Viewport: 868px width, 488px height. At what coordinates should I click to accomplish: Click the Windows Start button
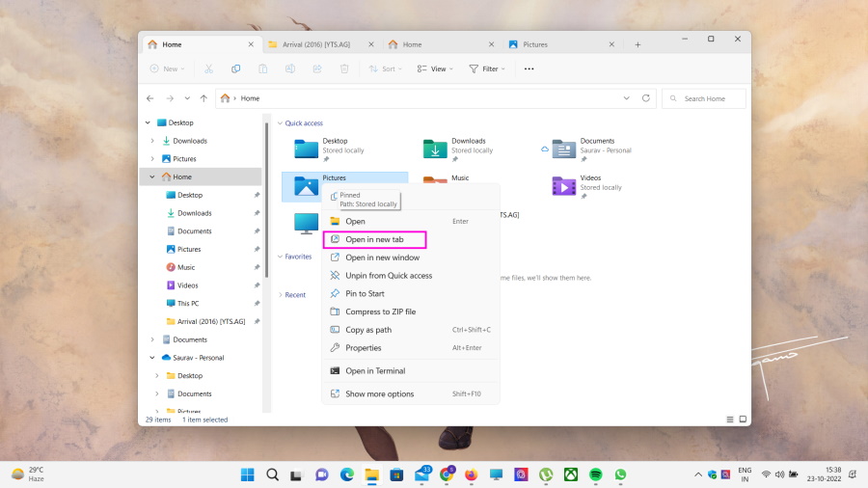coord(248,474)
